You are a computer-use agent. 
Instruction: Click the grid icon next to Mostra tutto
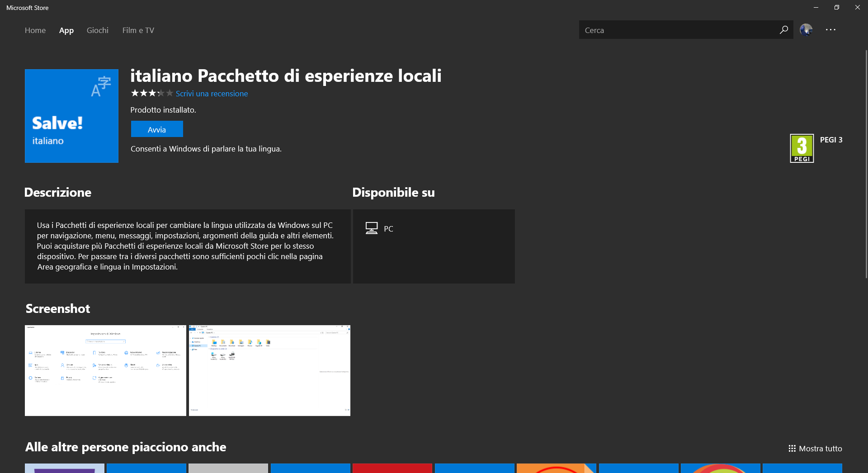[x=792, y=449]
